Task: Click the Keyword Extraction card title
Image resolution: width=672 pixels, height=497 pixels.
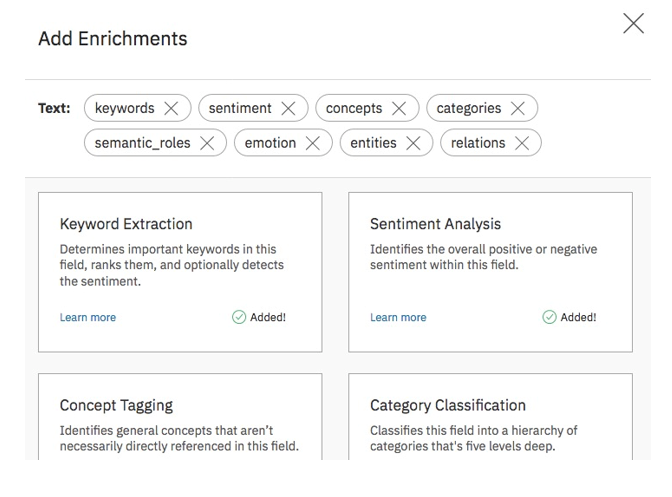Action: (126, 224)
